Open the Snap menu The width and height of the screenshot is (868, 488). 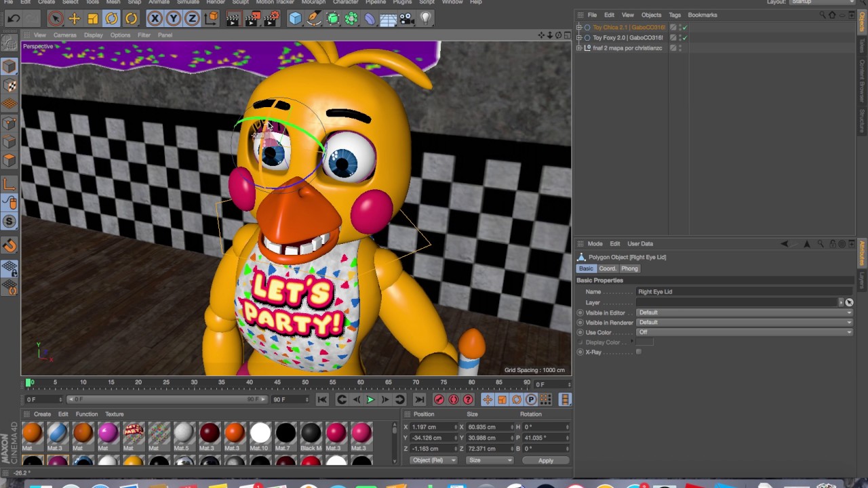click(x=134, y=2)
